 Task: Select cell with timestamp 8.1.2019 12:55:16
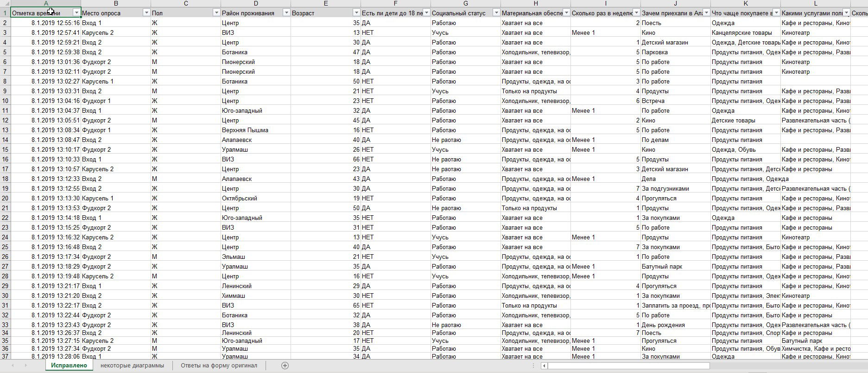point(46,23)
